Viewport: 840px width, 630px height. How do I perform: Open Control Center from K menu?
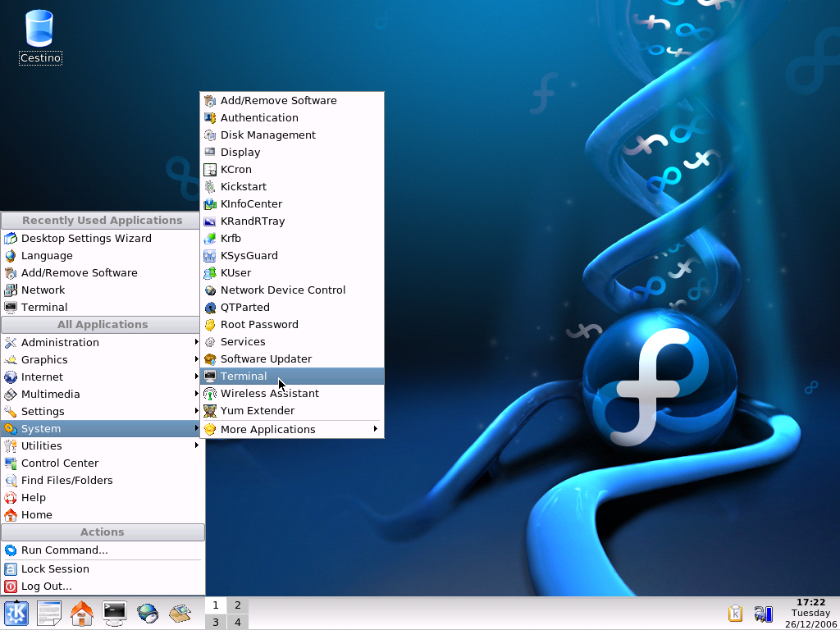coord(102,463)
